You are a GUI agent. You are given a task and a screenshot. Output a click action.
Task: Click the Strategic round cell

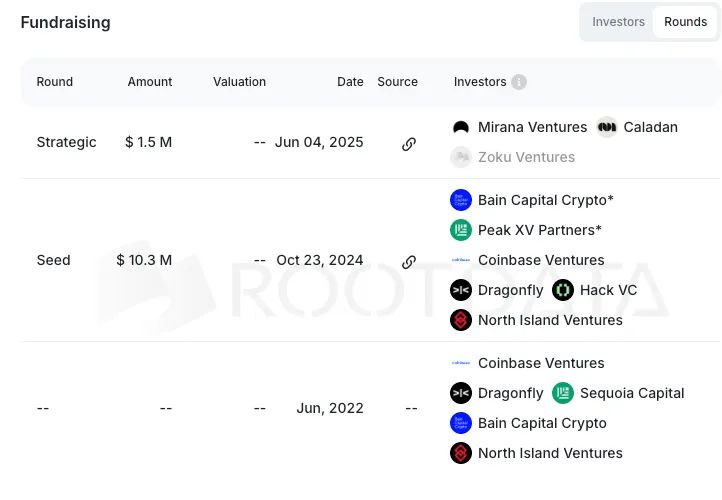66,142
